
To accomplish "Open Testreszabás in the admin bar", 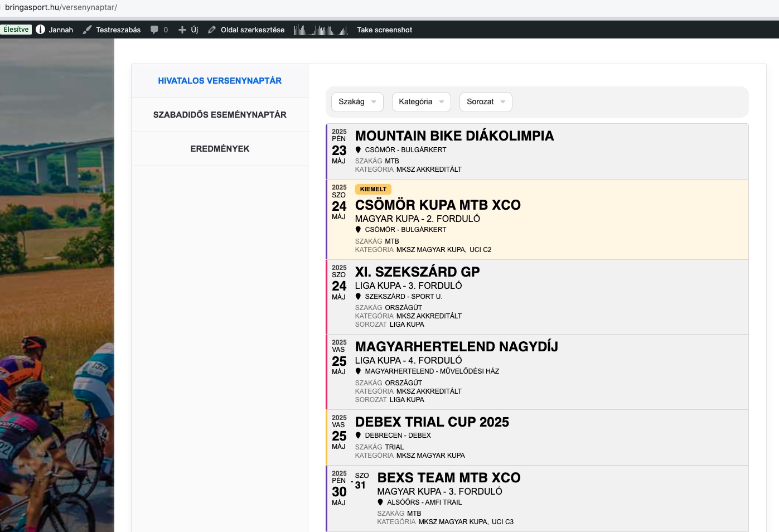I will (118, 30).
